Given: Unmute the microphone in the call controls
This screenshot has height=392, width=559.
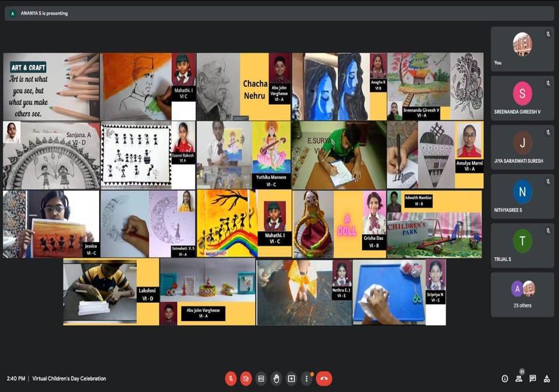Looking at the screenshot, I should pyautogui.click(x=231, y=379).
